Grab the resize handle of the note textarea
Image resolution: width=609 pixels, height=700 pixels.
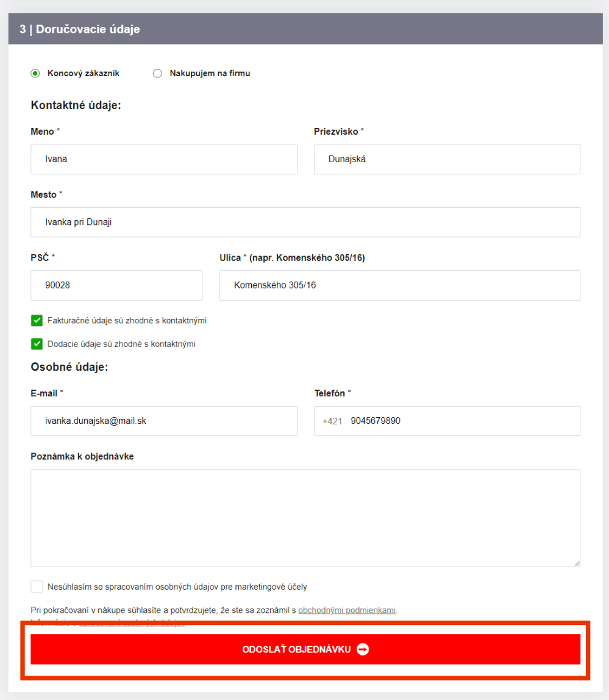click(576, 562)
